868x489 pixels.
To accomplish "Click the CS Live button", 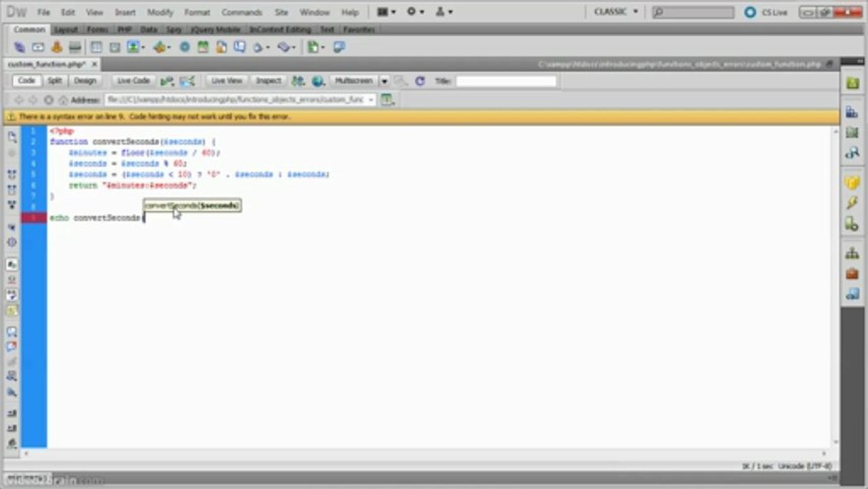I will (x=768, y=12).
